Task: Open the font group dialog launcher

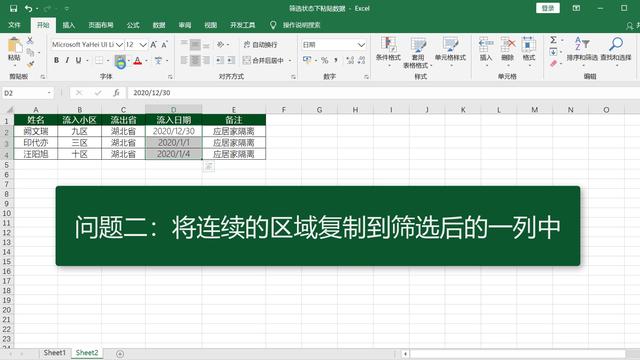Action: click(170, 77)
